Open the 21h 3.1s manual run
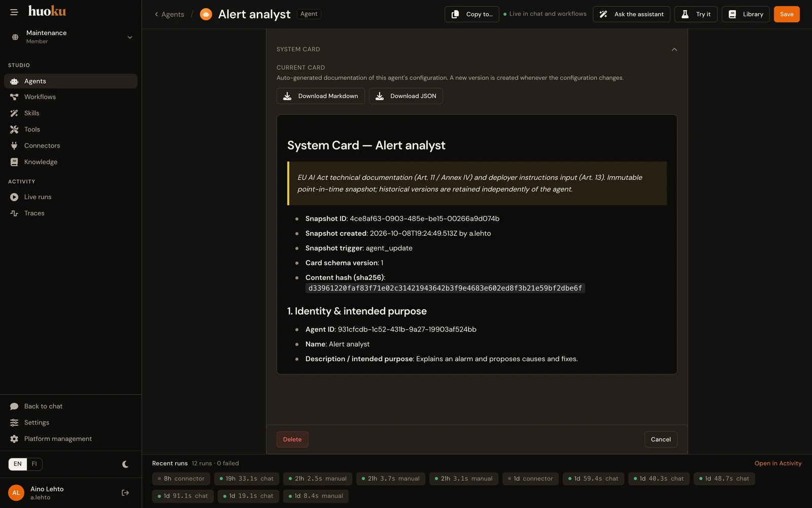Screen dimensions: 812x508 [464, 479]
